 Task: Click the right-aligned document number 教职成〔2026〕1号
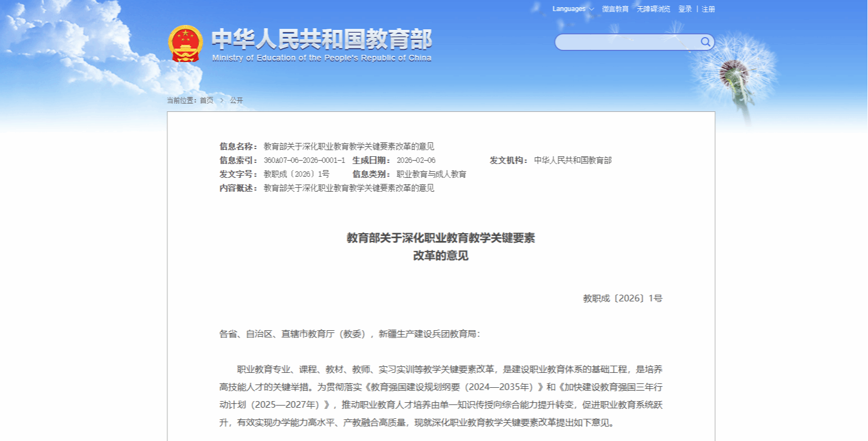click(622, 298)
